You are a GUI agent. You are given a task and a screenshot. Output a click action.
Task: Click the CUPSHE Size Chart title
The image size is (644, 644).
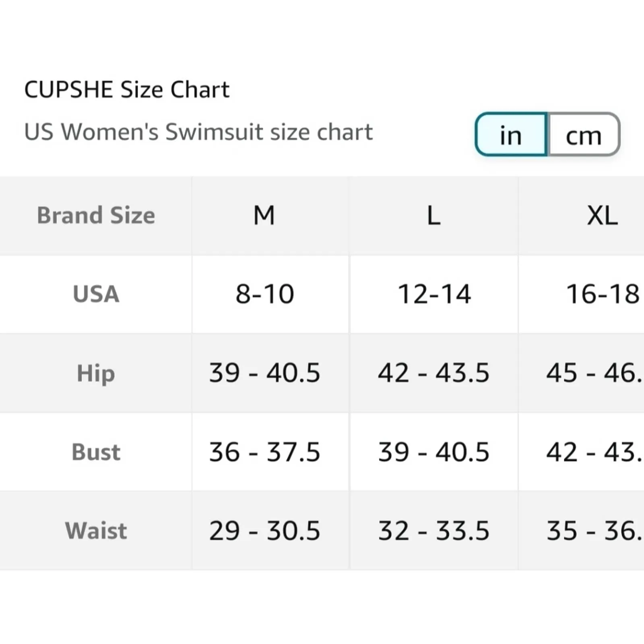point(127,89)
